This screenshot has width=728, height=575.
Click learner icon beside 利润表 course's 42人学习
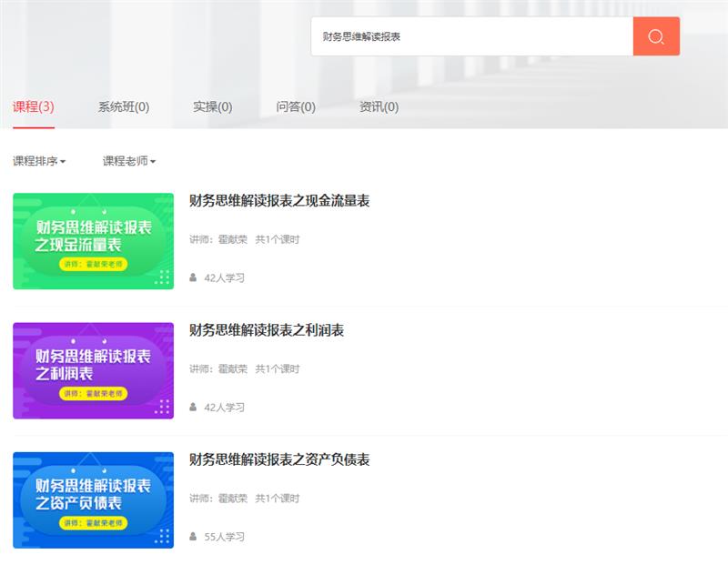click(193, 407)
